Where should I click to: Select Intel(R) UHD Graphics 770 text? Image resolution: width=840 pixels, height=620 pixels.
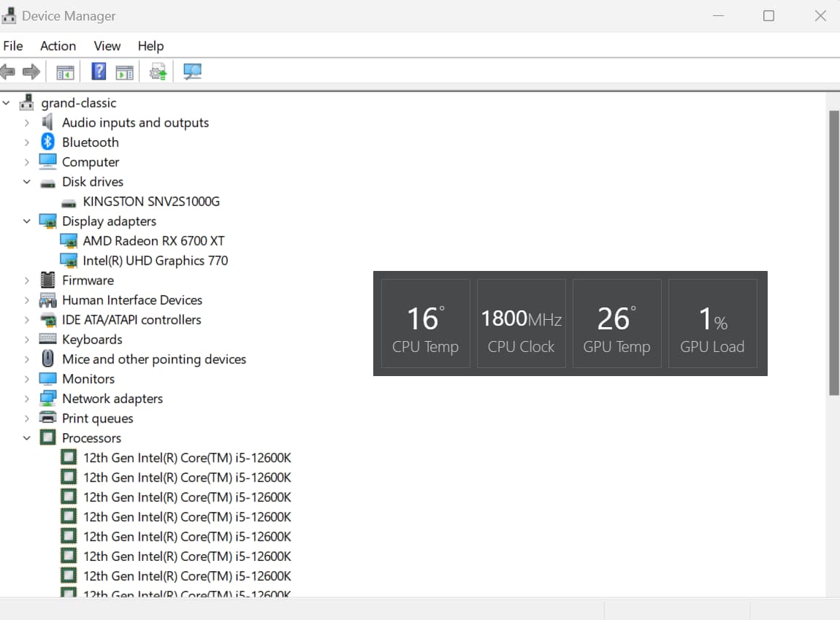click(155, 261)
